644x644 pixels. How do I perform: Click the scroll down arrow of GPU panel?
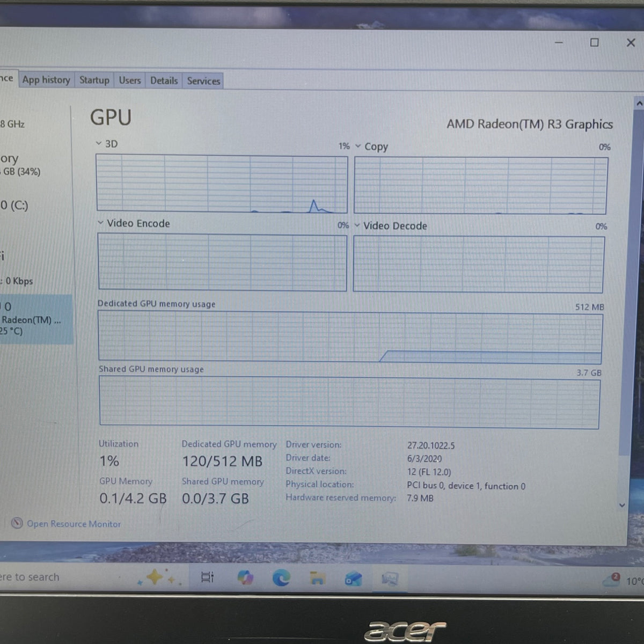[622, 505]
